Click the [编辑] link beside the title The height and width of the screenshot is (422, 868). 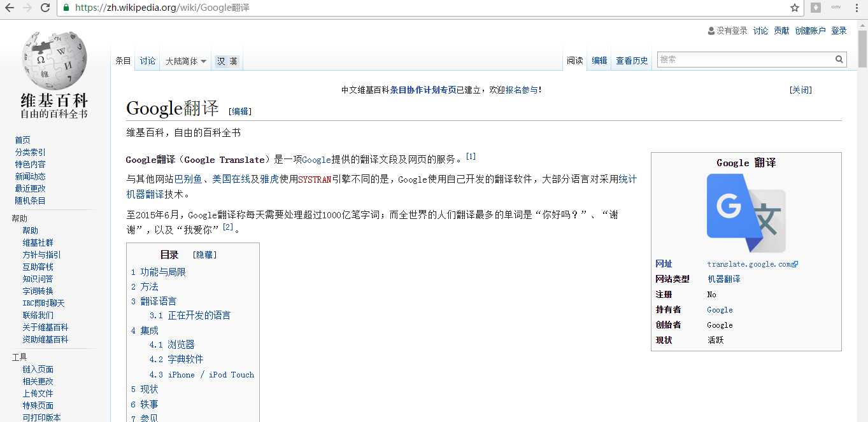point(240,111)
